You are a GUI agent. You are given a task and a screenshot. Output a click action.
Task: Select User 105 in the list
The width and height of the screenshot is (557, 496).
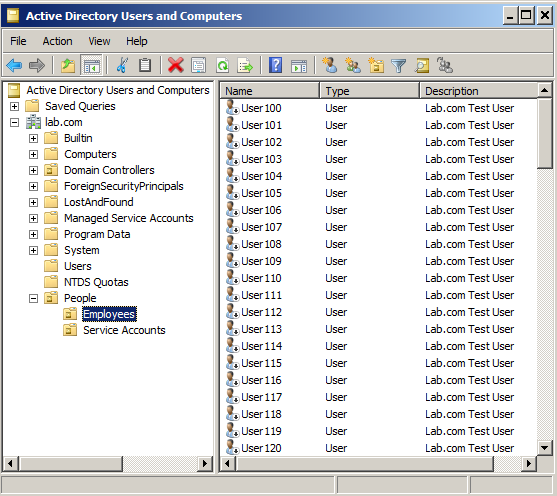tap(261, 193)
